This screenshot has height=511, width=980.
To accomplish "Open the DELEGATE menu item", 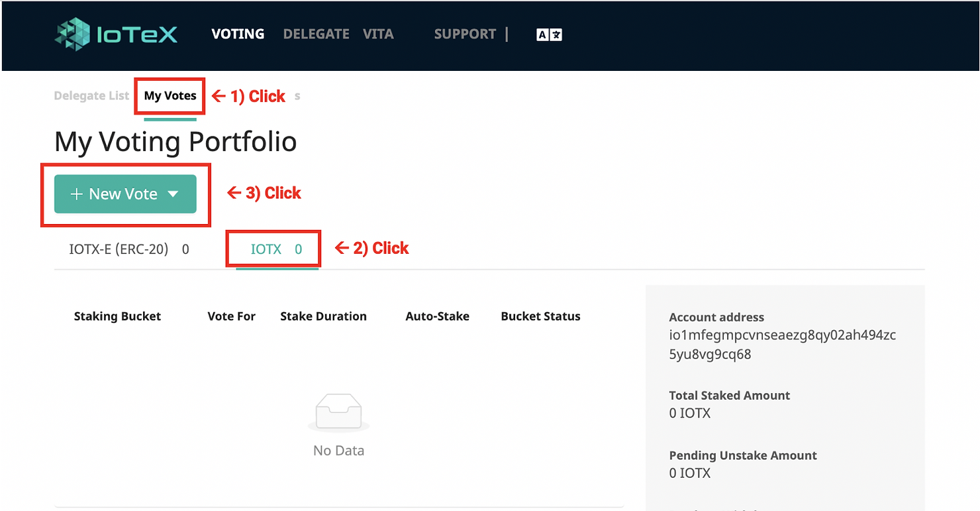I will pyautogui.click(x=316, y=34).
